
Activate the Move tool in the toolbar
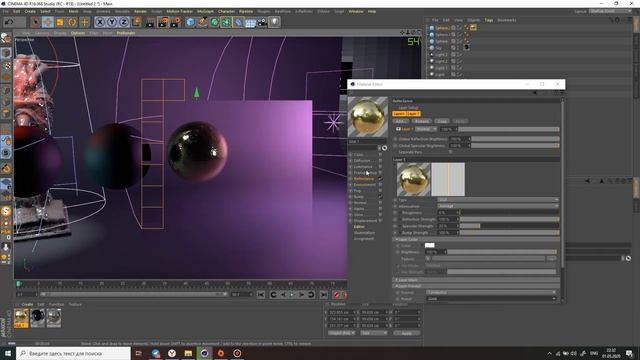(x=48, y=22)
